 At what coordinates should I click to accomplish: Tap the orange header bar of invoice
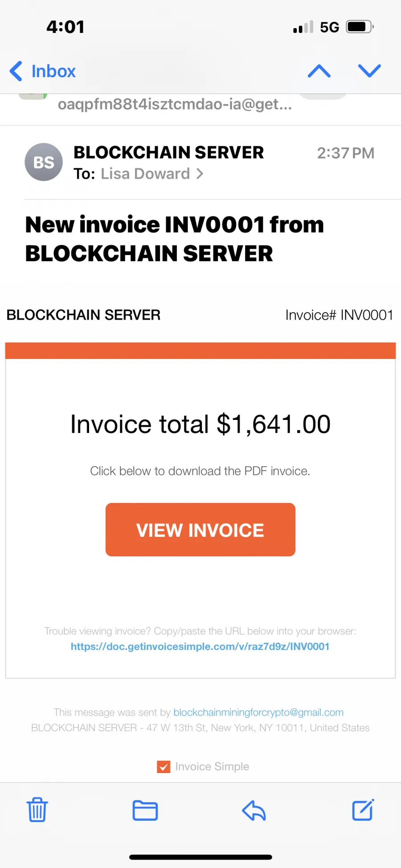tap(200, 350)
